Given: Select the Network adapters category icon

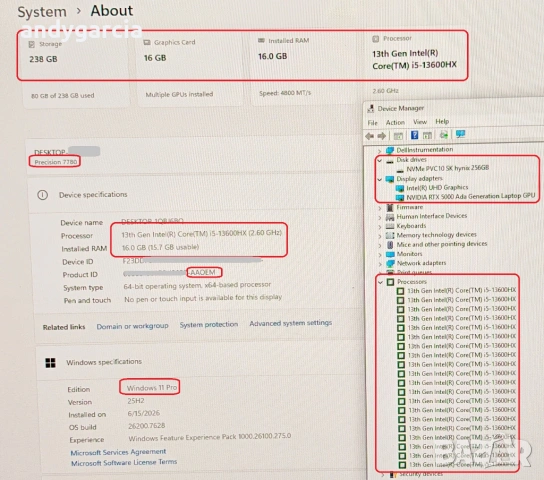Looking at the screenshot, I should [390, 264].
